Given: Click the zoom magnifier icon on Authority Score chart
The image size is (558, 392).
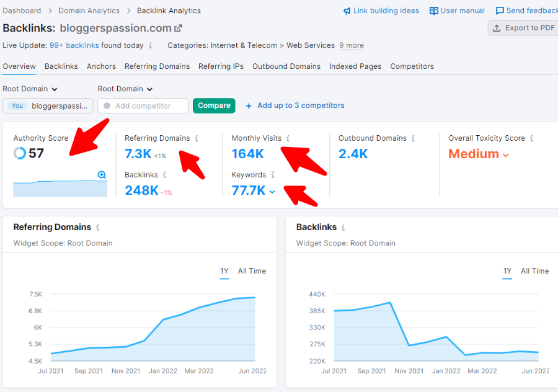Looking at the screenshot, I should [102, 175].
